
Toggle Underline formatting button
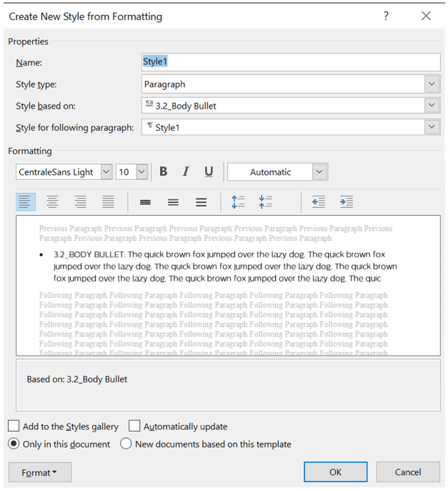[209, 172]
